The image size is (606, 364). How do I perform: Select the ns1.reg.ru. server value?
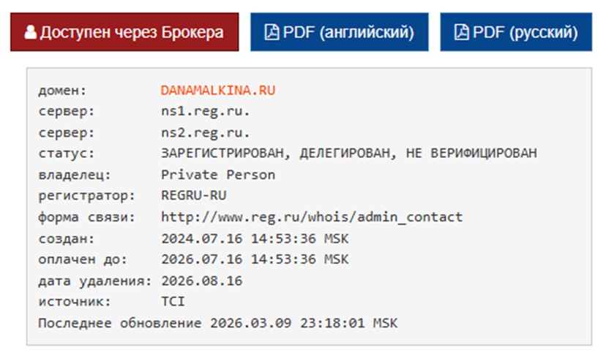pos(206,112)
